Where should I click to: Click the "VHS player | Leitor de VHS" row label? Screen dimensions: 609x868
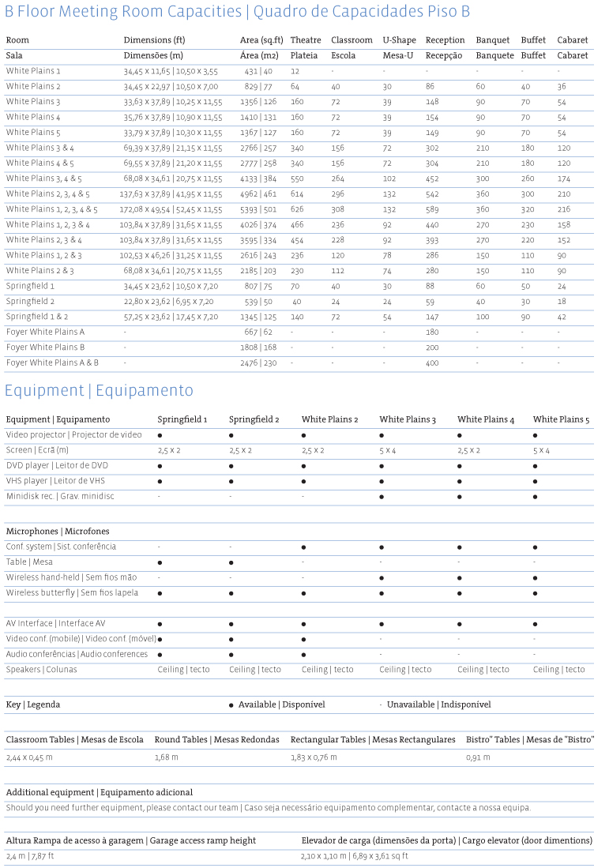pos(55,480)
